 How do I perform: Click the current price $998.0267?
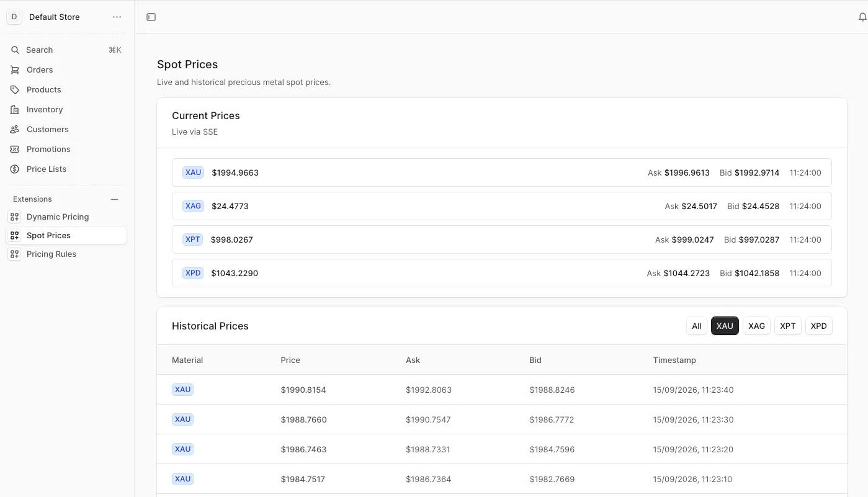pos(232,240)
